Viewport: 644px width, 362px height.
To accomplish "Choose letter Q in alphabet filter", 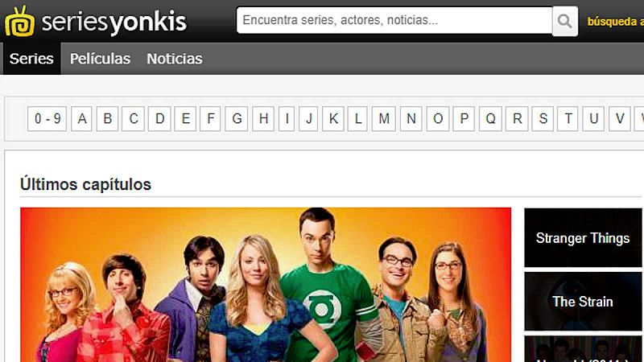I will tap(490, 119).
